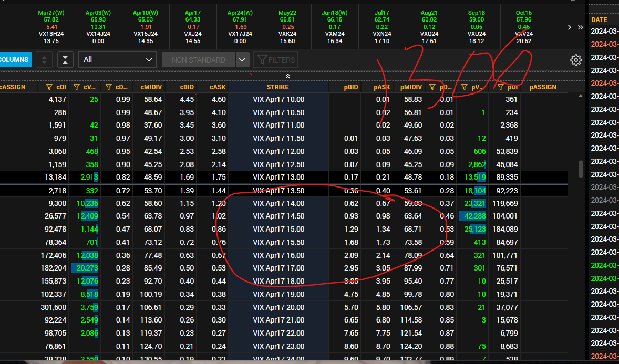
Task: Jump to last expirations with double chevron
Action: click(580, 27)
